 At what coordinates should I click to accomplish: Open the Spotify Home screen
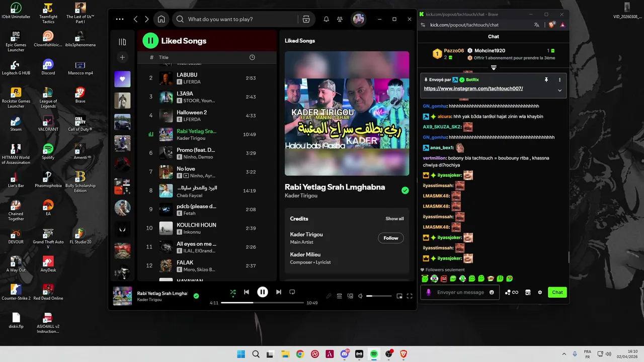[161, 19]
